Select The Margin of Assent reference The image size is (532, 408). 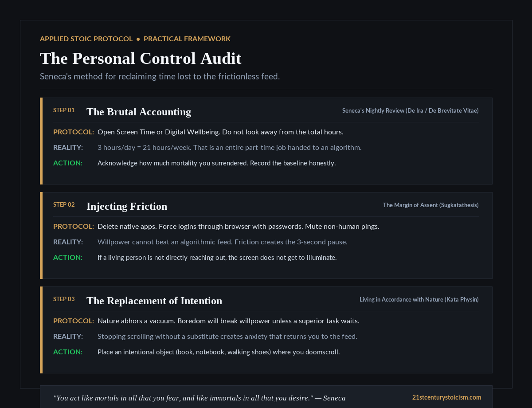coord(431,205)
